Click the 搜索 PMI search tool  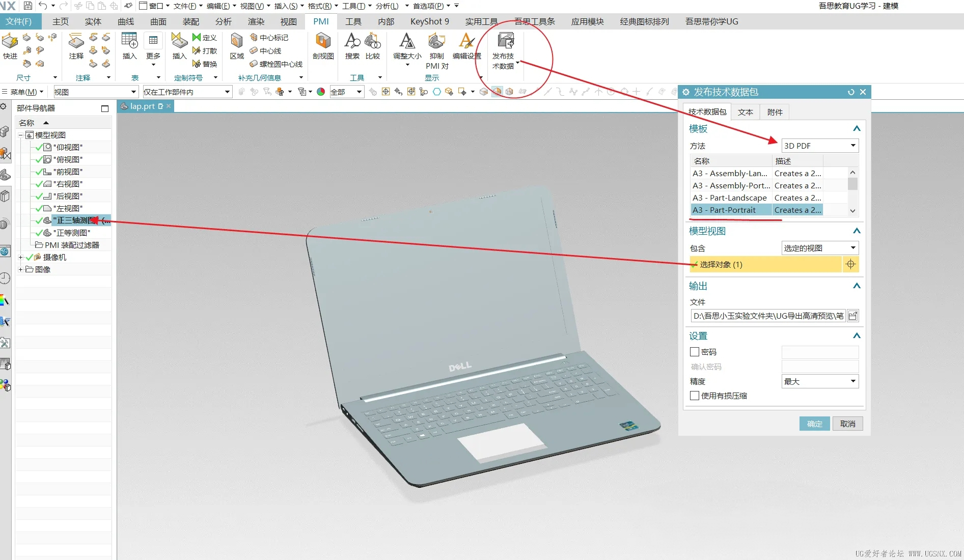coord(352,46)
